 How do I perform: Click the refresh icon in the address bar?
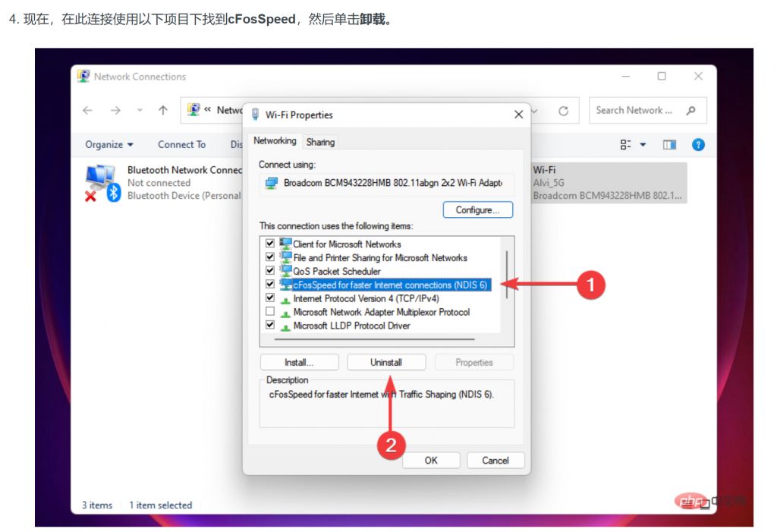pos(562,110)
